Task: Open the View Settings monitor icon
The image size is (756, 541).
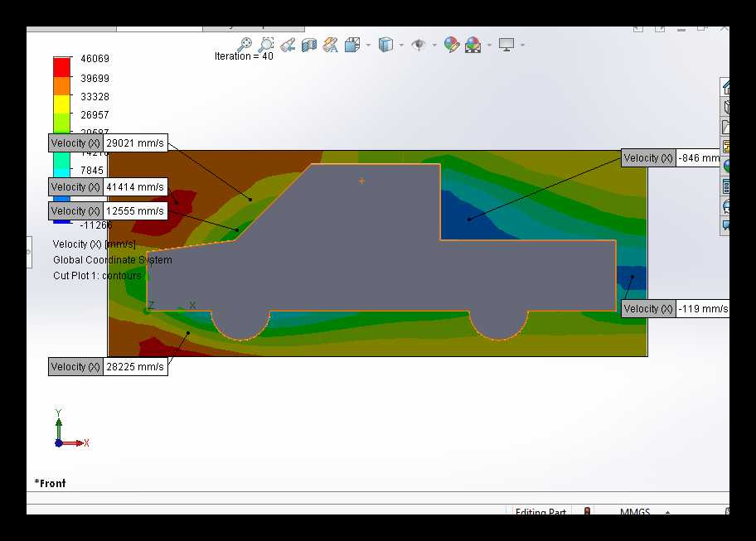Action: (x=506, y=45)
